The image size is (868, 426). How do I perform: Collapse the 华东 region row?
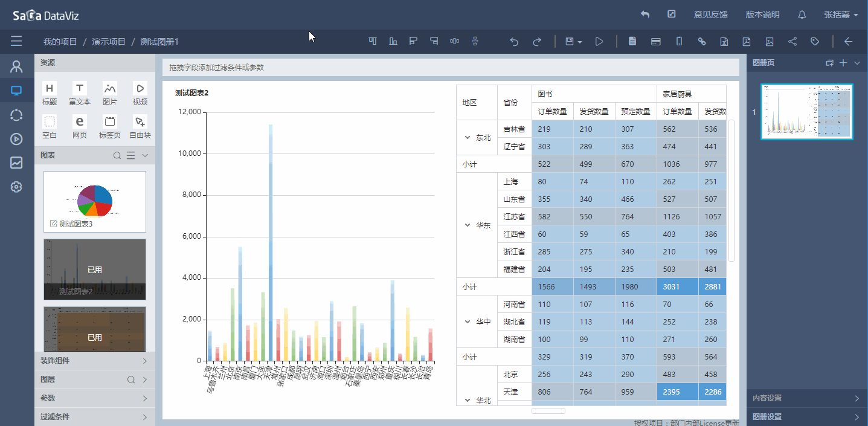[x=467, y=225]
